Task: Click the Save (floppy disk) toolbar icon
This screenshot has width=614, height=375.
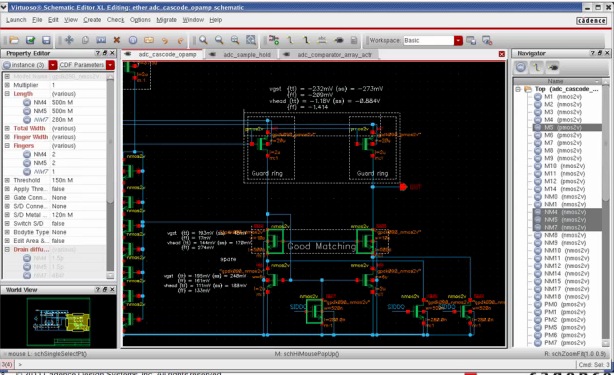Action: [x=46, y=40]
